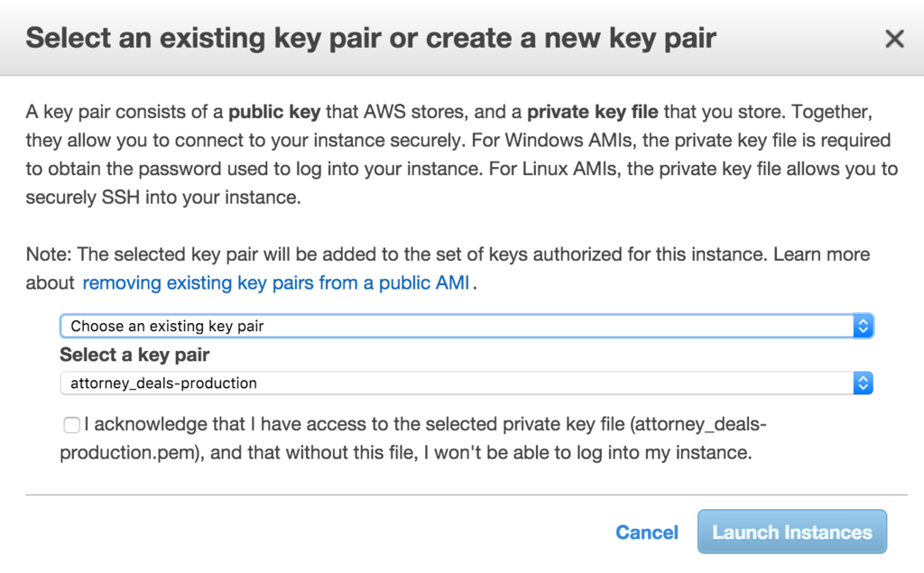Viewport: 924px width, 573px height.
Task: Tick the private key acknowledgment checkbox
Action: [71, 425]
